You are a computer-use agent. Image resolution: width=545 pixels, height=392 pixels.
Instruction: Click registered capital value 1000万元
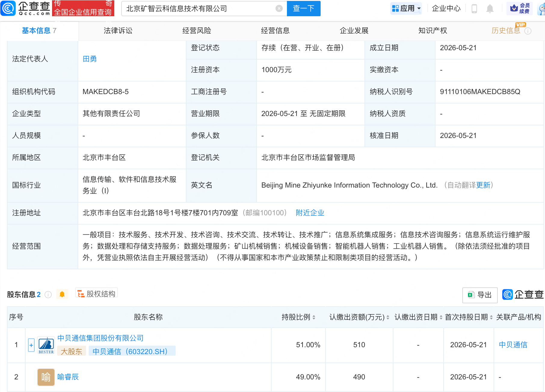(x=276, y=70)
